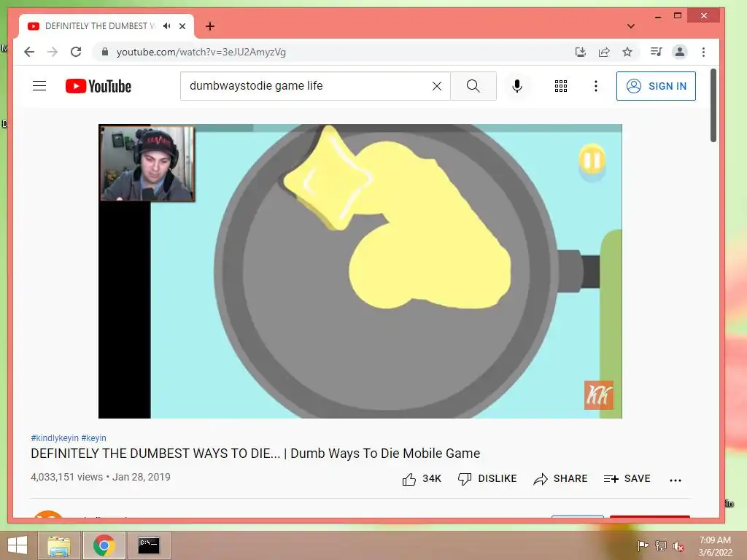Open the Windows Start menu

pos(17,545)
